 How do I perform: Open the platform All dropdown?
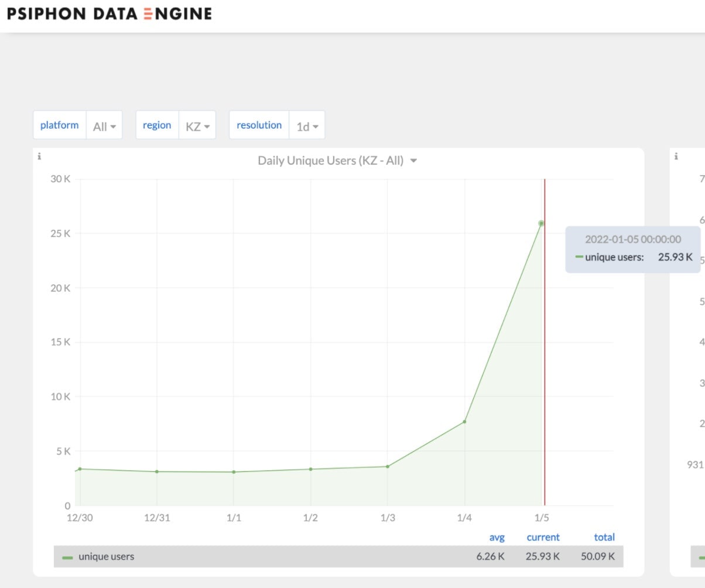(104, 125)
